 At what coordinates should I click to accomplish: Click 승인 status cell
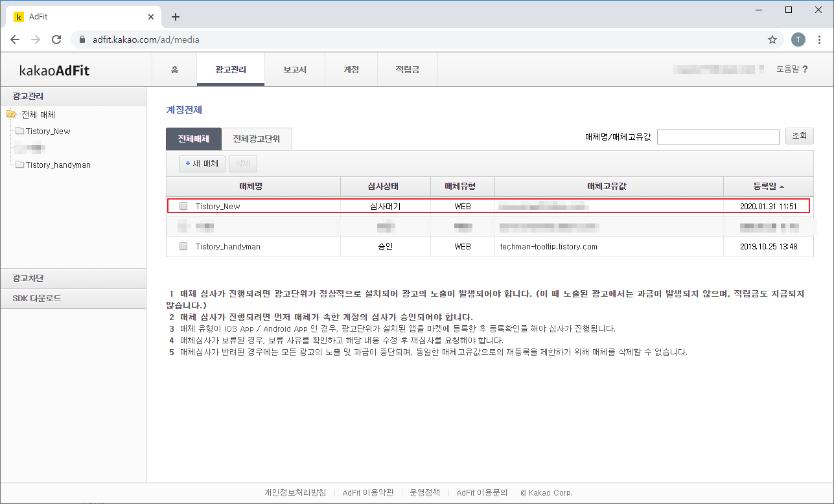tap(386, 246)
